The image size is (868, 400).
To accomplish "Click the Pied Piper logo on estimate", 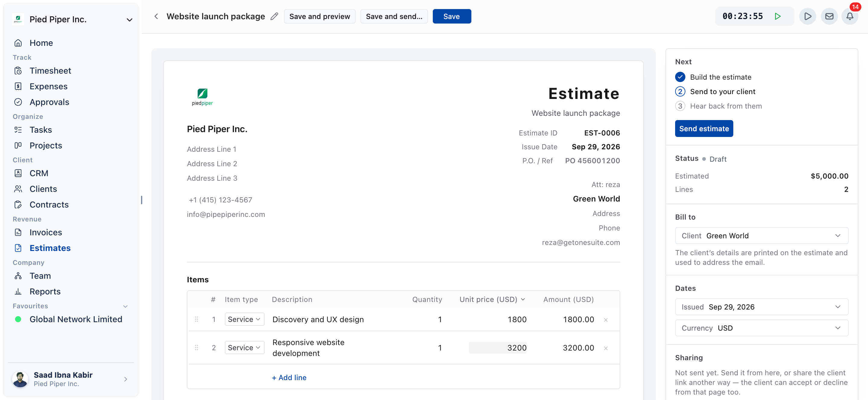I will 202,97.
